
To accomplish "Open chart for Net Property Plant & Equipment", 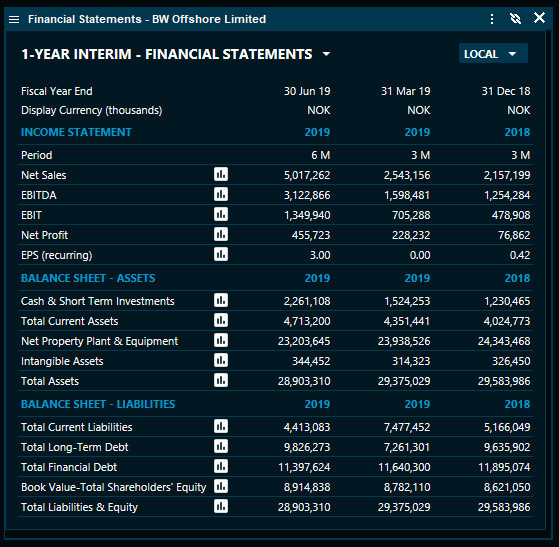I will tap(221, 340).
